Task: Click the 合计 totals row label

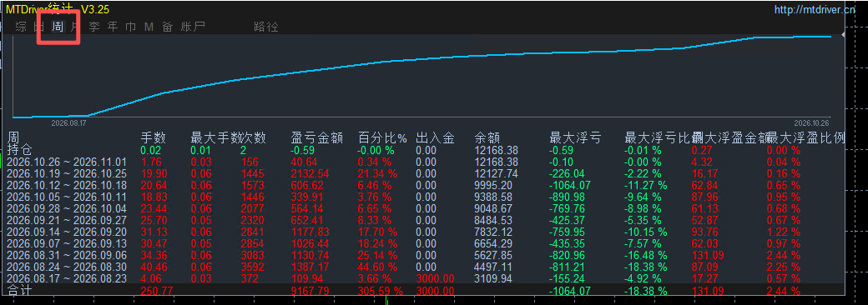Action: tap(20, 291)
